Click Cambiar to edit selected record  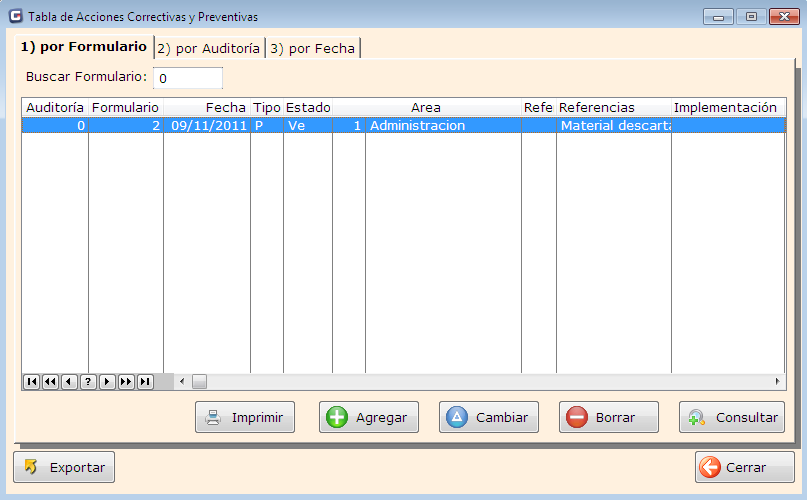click(x=489, y=418)
